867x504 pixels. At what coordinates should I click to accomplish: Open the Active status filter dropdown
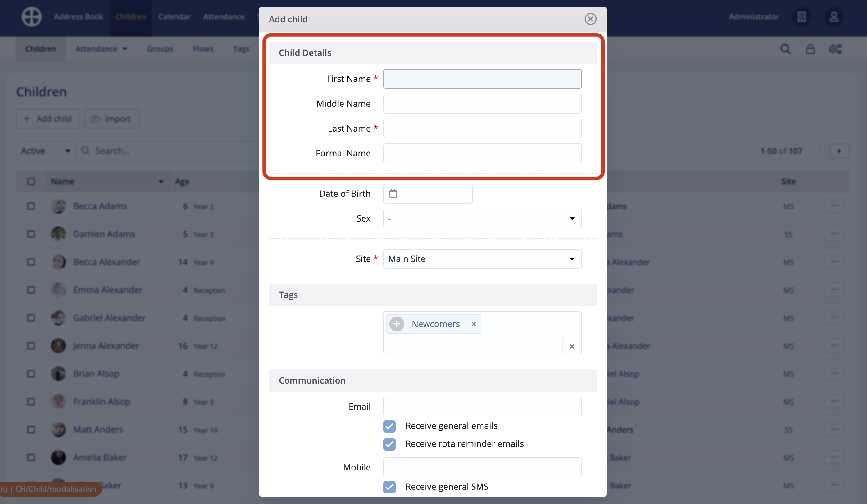45,151
